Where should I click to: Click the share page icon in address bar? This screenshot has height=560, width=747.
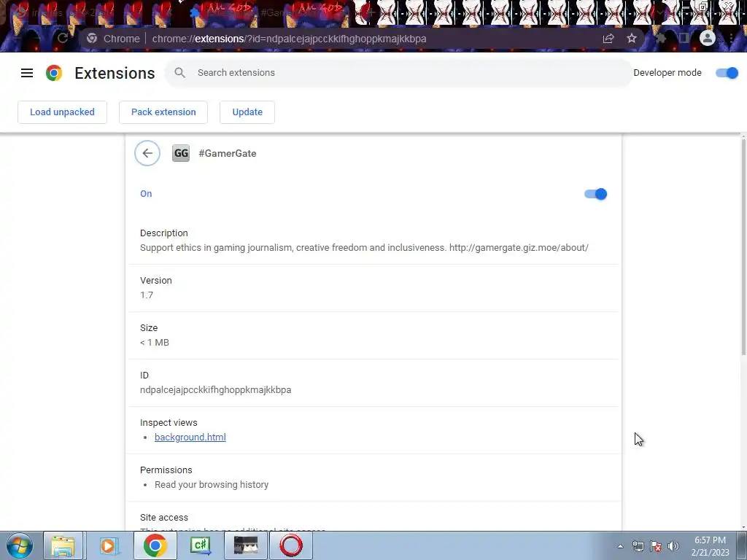click(x=608, y=39)
